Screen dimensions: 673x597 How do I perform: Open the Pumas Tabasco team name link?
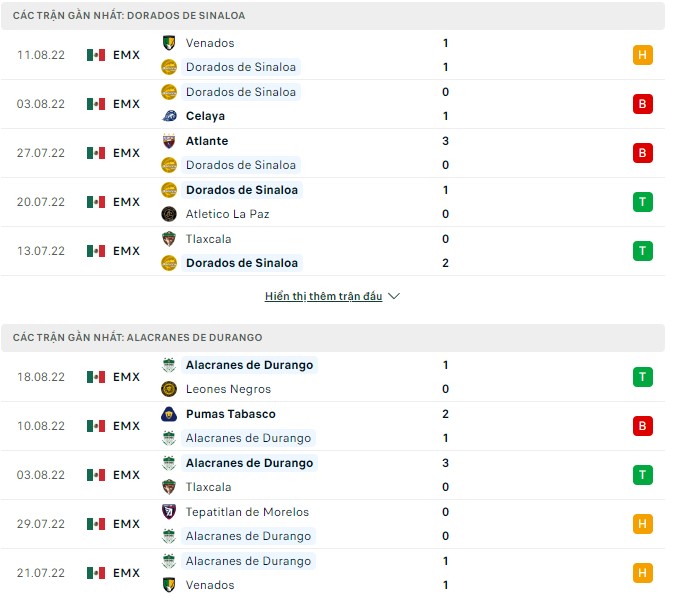(x=230, y=414)
